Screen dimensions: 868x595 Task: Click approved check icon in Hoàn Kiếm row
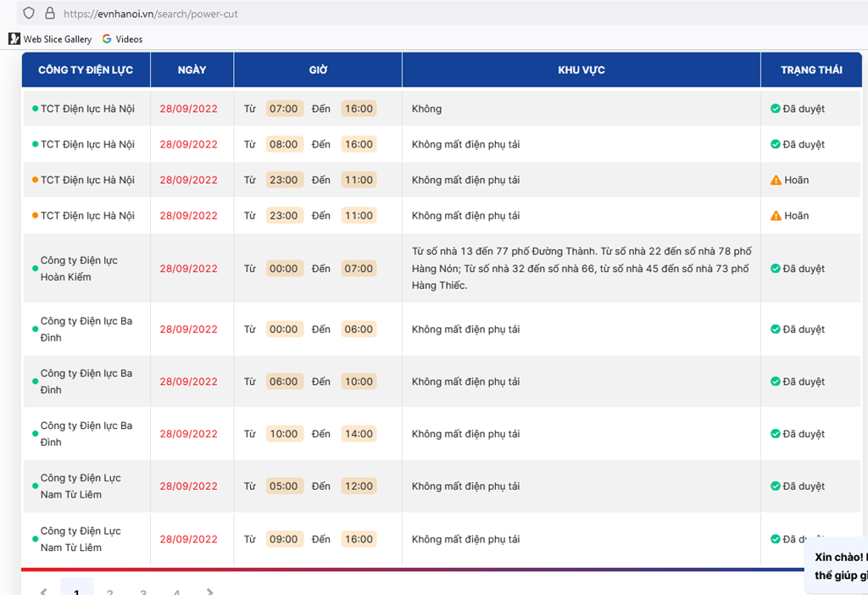coord(776,269)
